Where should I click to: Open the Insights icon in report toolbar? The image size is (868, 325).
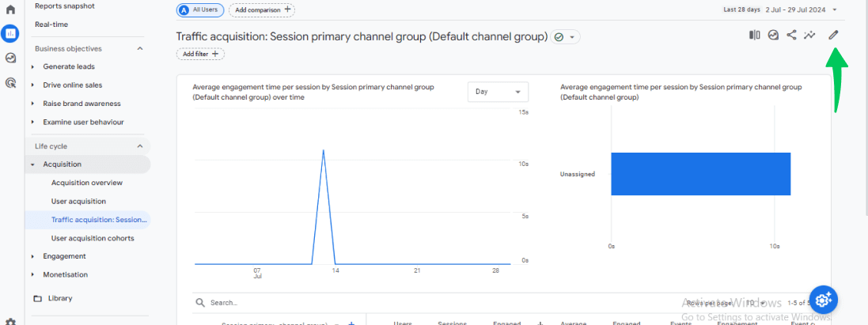[773, 35]
